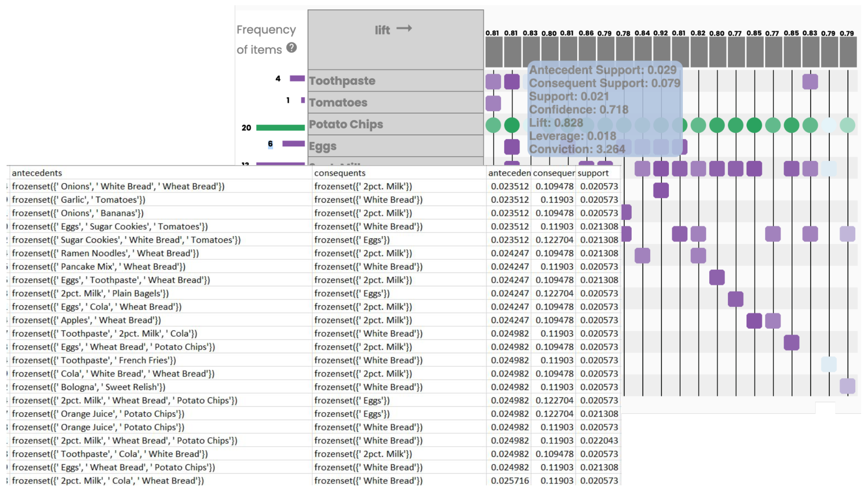Click the purple Toothpaste frequency bar

(297, 78)
